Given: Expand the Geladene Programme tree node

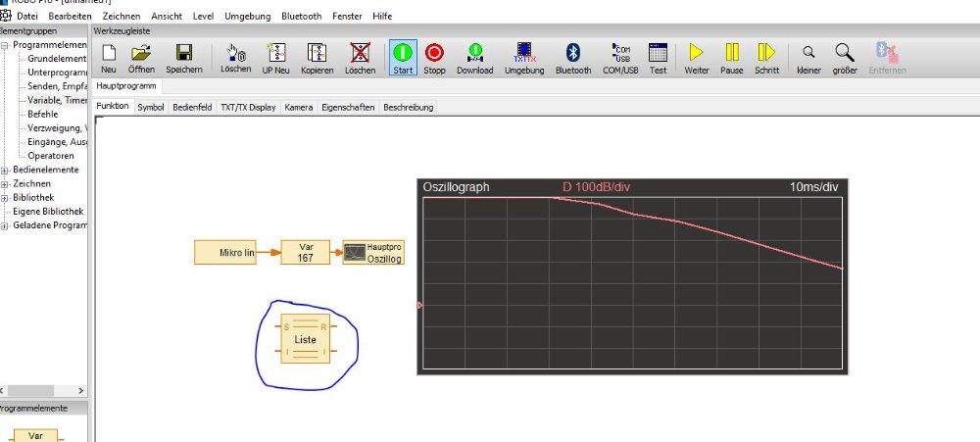Looking at the screenshot, I should pyautogui.click(x=6, y=225).
